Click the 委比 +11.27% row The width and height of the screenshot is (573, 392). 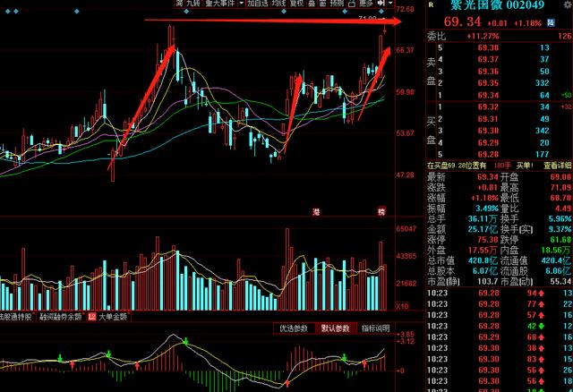[x=500, y=36]
